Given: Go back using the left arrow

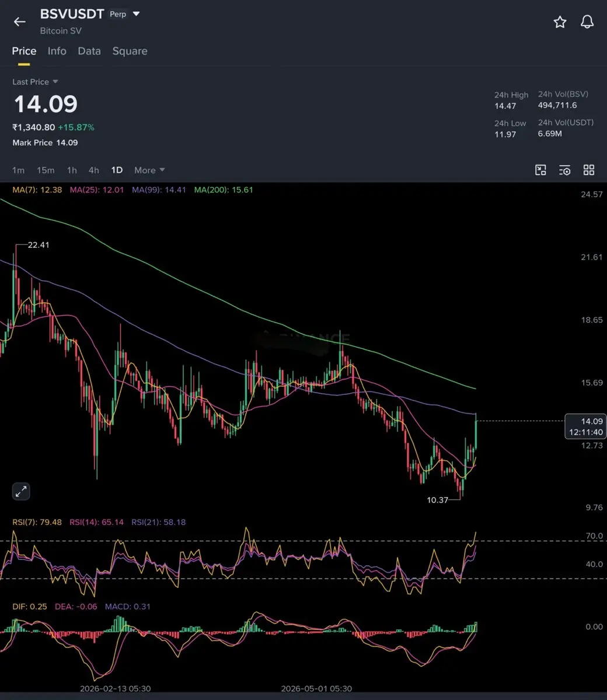Looking at the screenshot, I should click(20, 22).
